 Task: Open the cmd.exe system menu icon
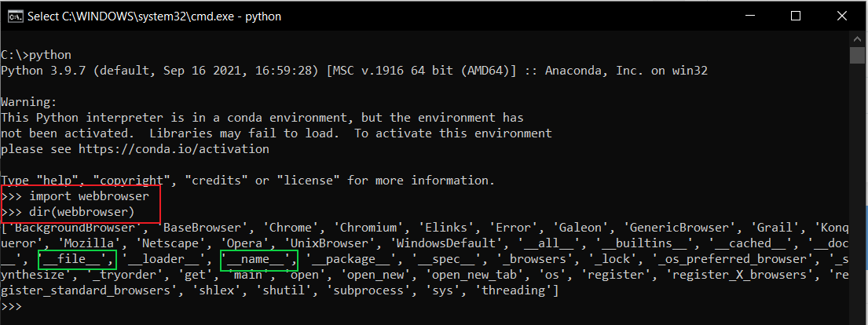(14, 16)
